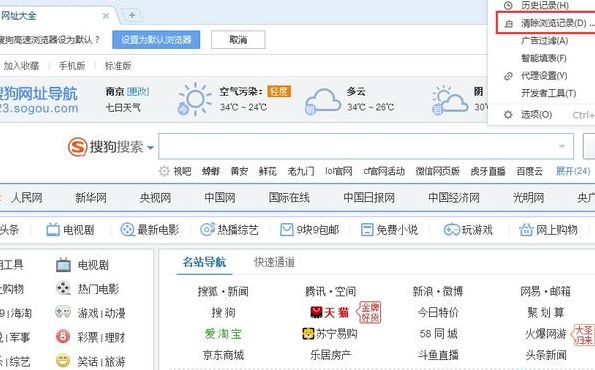Click the sunny weather icon
Image resolution: width=595 pixels, height=370 pixels.
pos(195,99)
